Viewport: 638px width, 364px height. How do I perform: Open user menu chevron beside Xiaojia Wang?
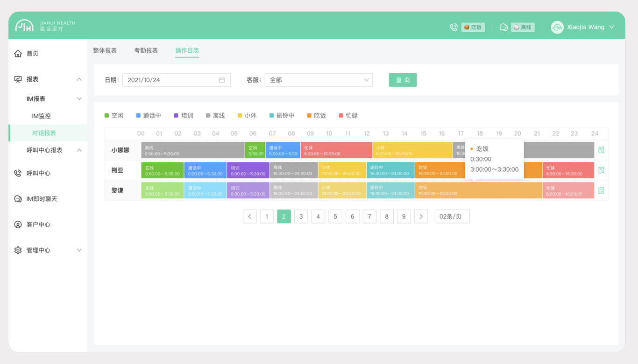612,28
